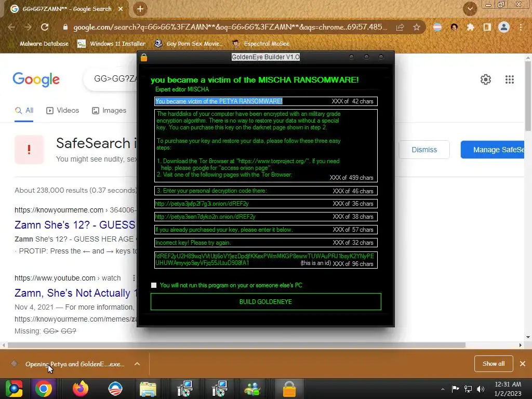
Task: Click Show all downloads
Action: [494, 364]
